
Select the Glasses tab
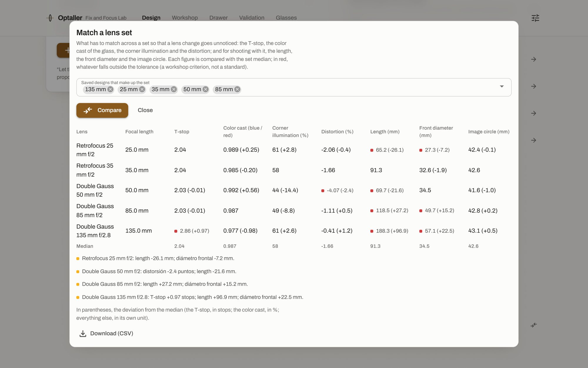coord(286,18)
